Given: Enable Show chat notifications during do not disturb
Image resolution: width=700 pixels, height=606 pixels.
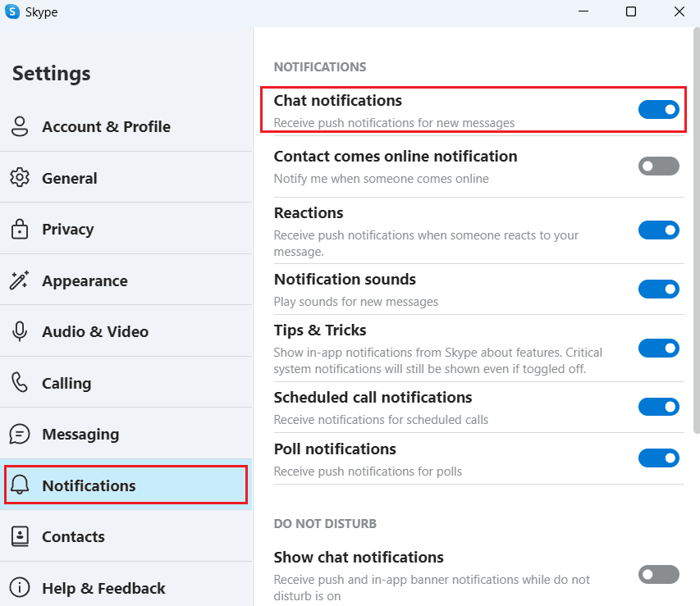Looking at the screenshot, I should 658,574.
